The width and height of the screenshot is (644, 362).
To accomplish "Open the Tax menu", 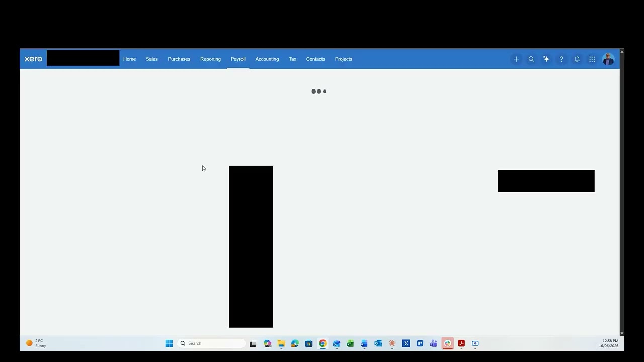I will click(292, 59).
